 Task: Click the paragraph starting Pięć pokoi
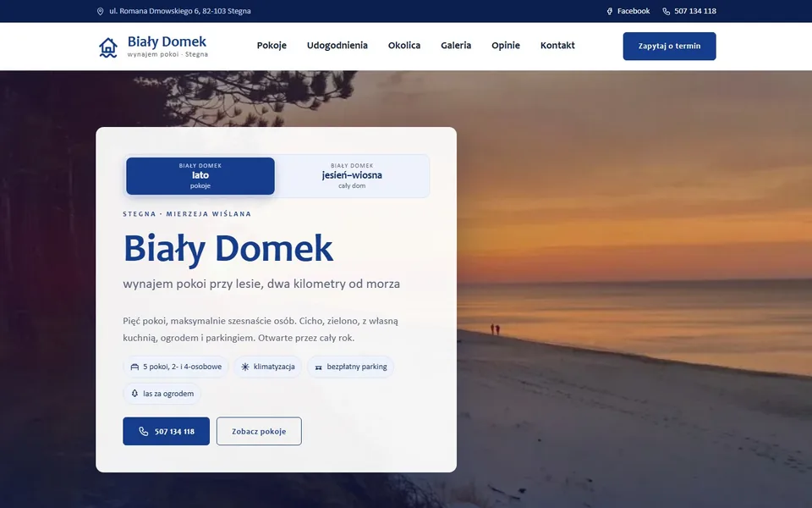coord(261,329)
